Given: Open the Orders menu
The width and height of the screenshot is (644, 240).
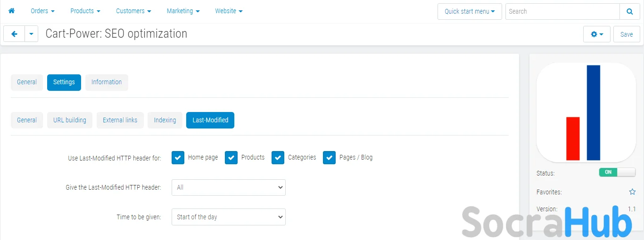Looking at the screenshot, I should coord(42,11).
